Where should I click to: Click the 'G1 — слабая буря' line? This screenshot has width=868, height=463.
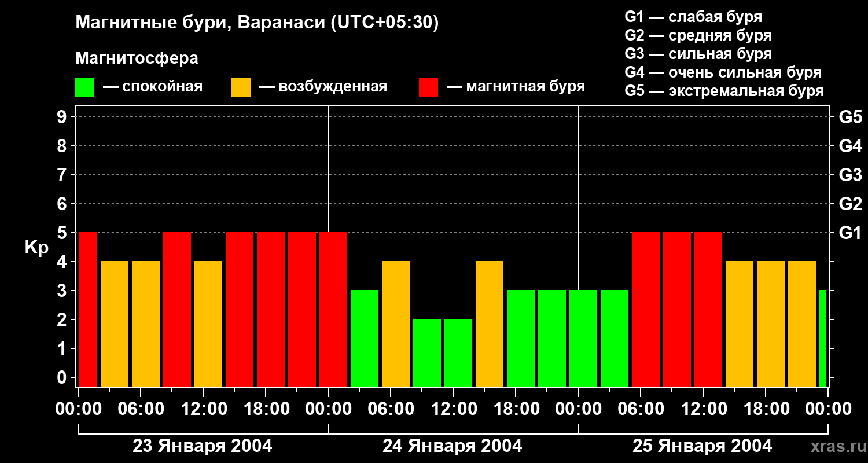click(693, 17)
